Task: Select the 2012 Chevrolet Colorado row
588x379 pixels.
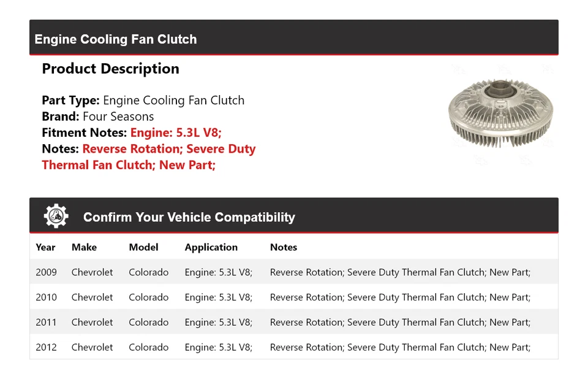Action: [293, 347]
